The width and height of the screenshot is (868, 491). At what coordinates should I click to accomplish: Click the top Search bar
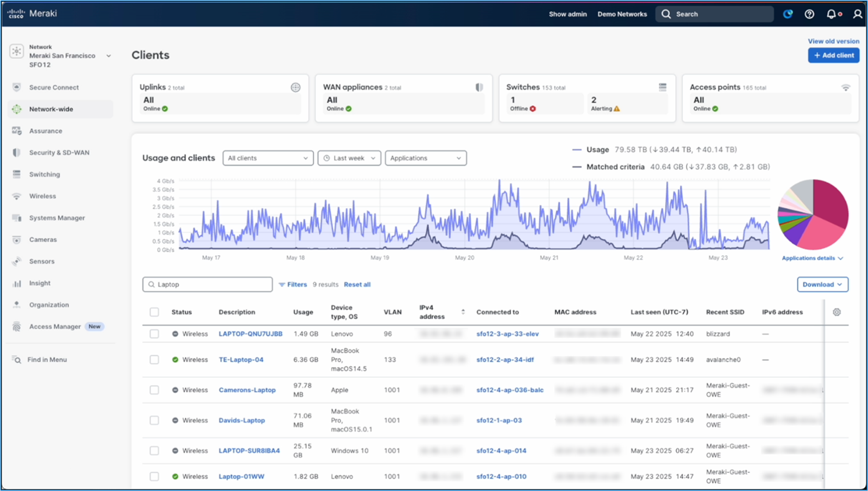(715, 14)
